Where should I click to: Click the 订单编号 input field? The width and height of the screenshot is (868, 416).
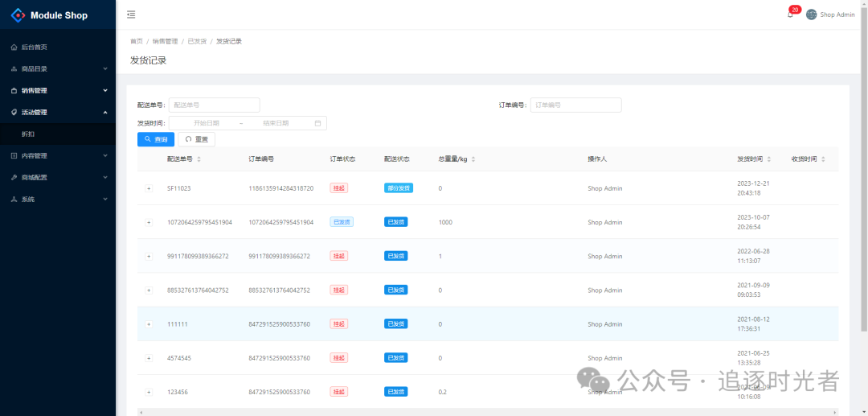coord(575,105)
